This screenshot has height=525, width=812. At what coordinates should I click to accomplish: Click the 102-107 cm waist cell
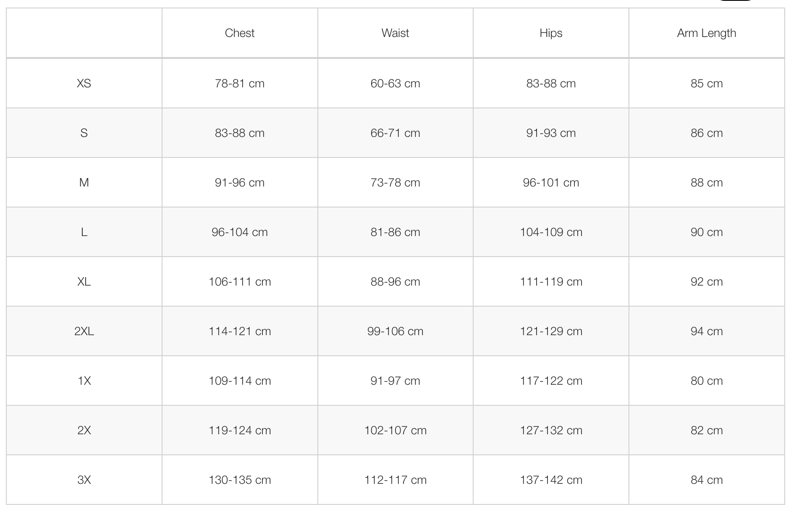[395, 430]
